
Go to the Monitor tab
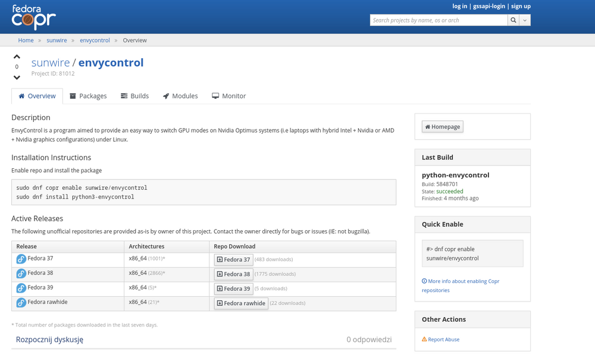(228, 96)
